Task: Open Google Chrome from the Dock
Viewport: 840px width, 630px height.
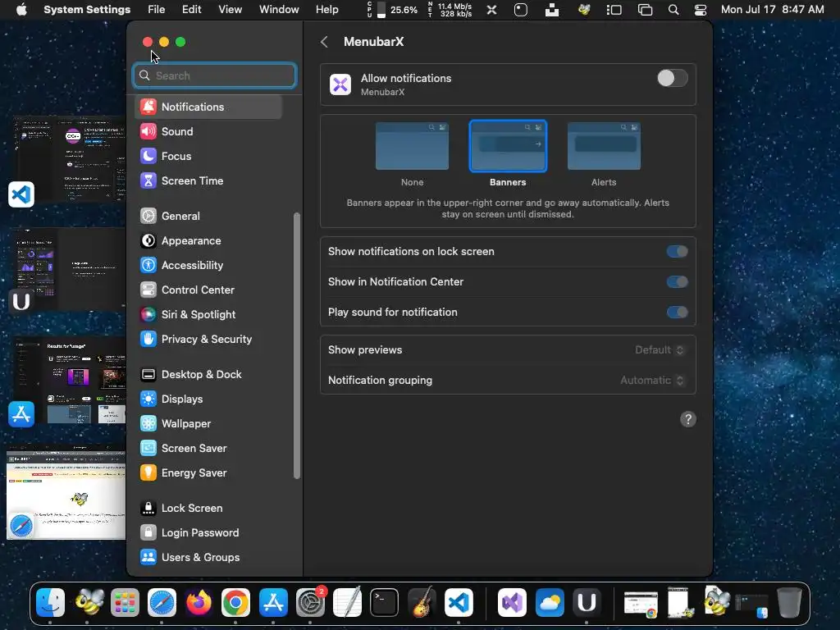Action: coord(235,603)
